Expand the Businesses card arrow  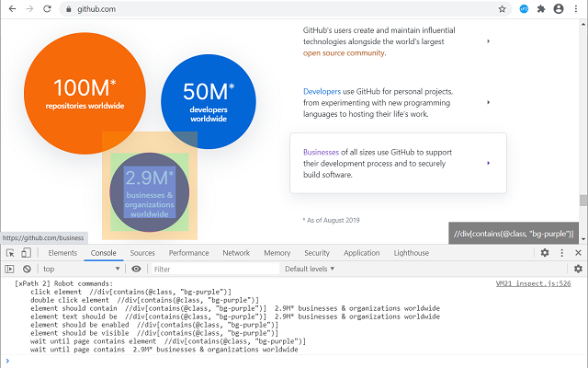488,163
